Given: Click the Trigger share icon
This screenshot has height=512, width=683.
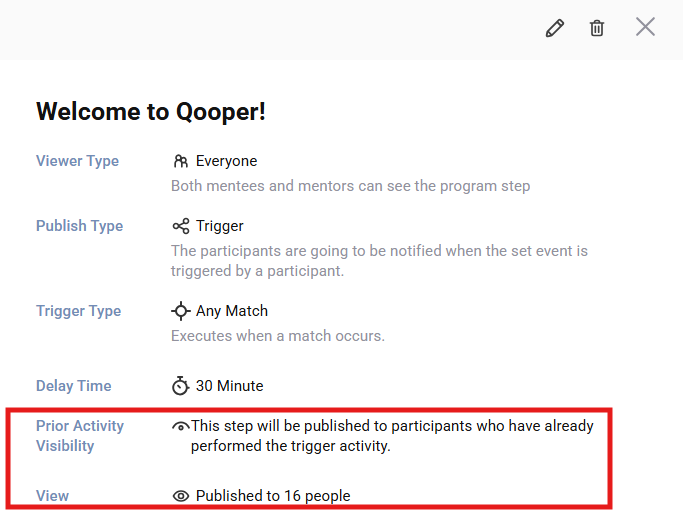Looking at the screenshot, I should click(181, 226).
